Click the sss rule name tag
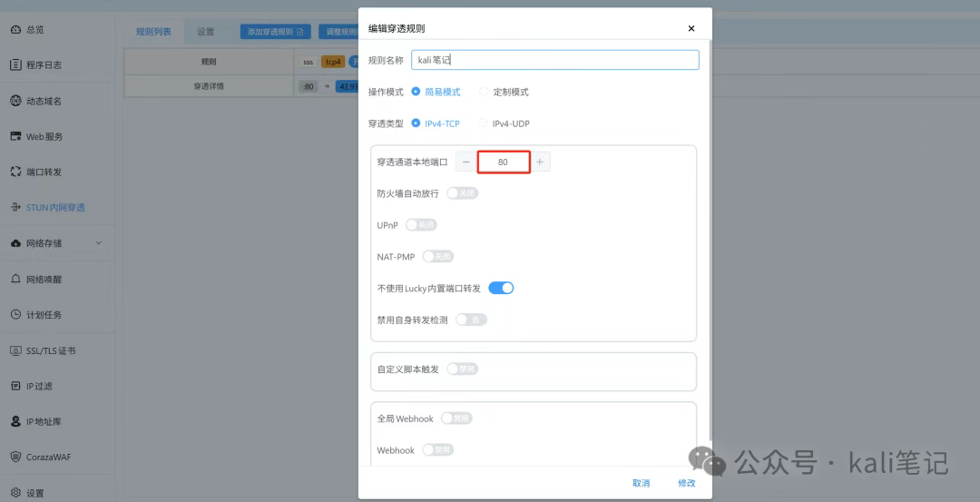 309,62
